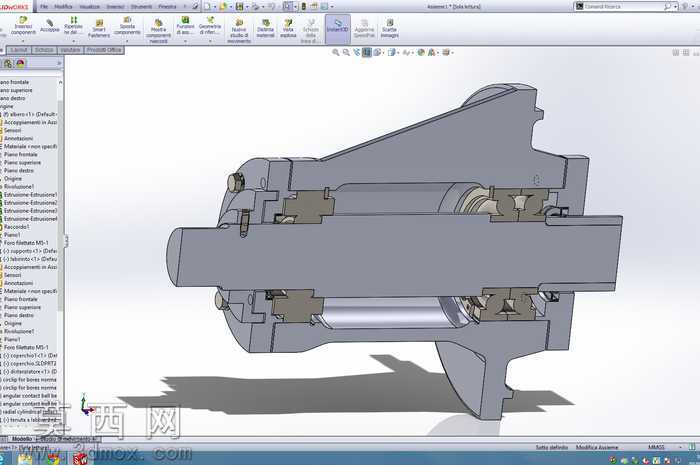
Task: Select the Accoppia mate tool
Action: [x=50, y=26]
